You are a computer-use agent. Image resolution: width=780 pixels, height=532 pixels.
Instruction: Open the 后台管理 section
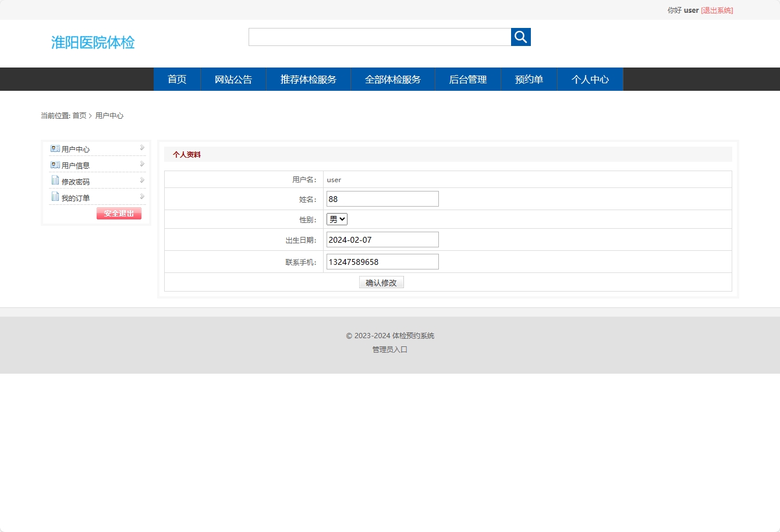(468, 79)
